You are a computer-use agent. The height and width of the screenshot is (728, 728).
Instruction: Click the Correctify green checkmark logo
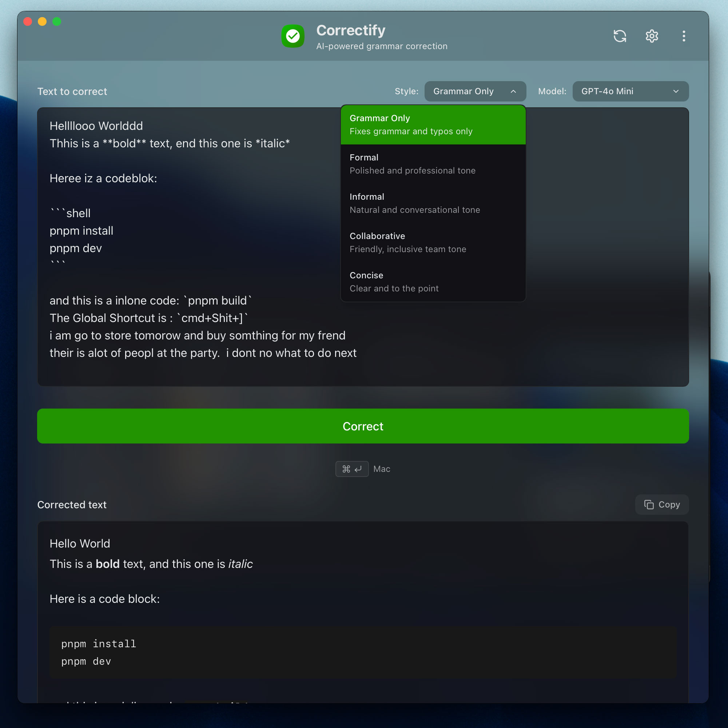[293, 36]
